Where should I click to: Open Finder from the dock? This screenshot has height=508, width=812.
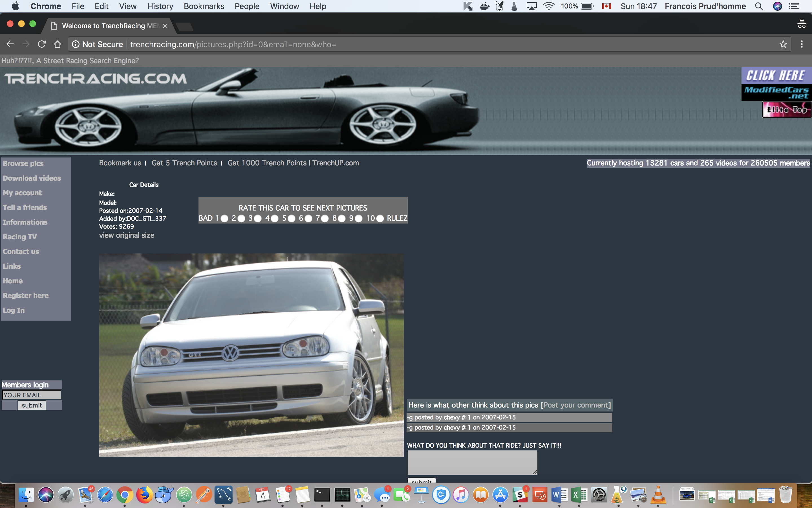[26, 494]
